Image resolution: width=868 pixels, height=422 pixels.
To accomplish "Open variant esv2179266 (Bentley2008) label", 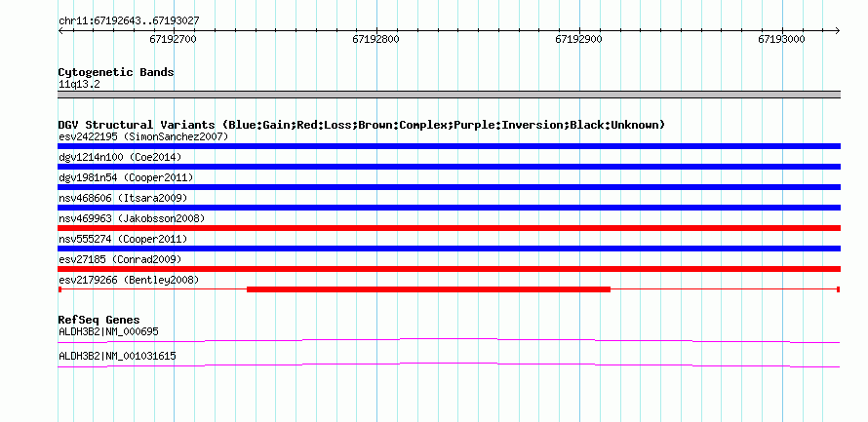I will [x=129, y=281].
